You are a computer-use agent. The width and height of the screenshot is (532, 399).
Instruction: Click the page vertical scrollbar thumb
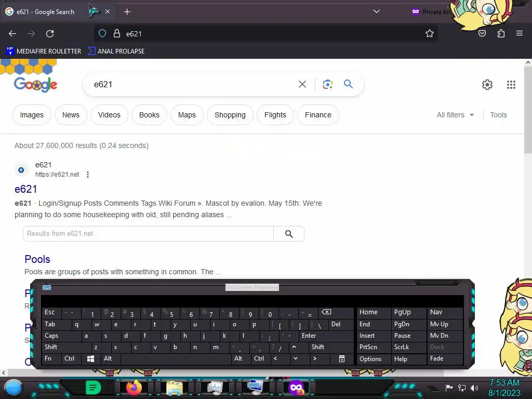click(528, 110)
